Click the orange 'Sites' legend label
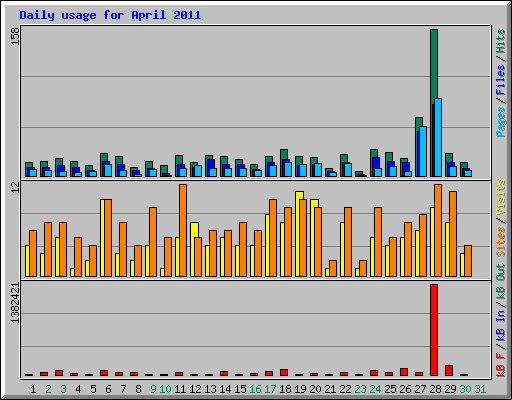The height and width of the screenshot is (400, 512). (x=501, y=241)
